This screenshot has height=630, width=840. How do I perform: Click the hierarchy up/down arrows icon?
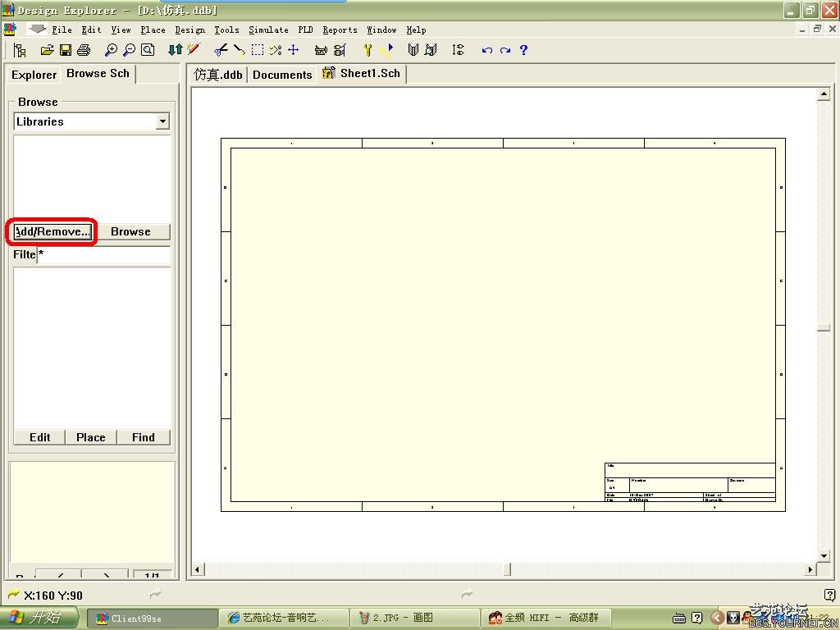tap(176, 50)
